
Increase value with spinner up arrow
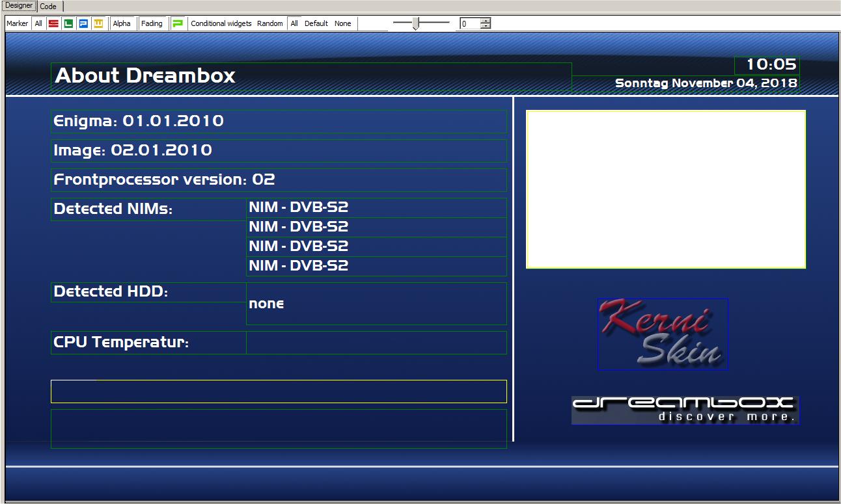coord(486,21)
